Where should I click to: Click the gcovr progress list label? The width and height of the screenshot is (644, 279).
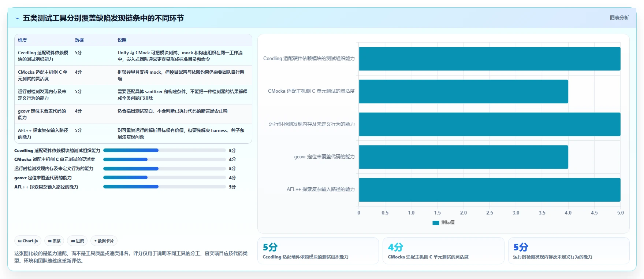[x=43, y=178]
